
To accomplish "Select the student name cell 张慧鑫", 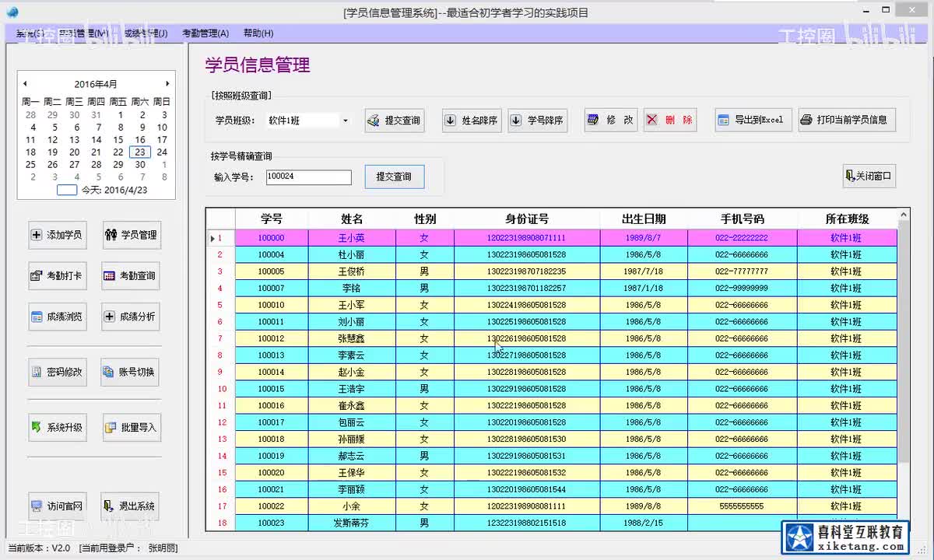I will click(x=352, y=338).
